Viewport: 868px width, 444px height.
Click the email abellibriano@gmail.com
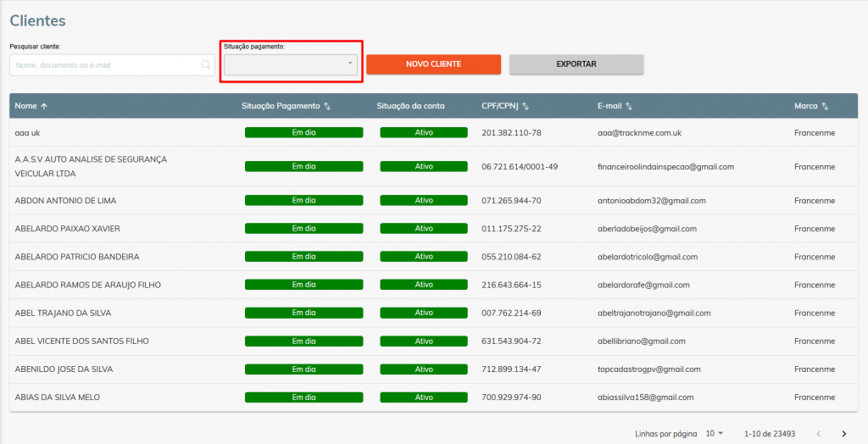641,341
